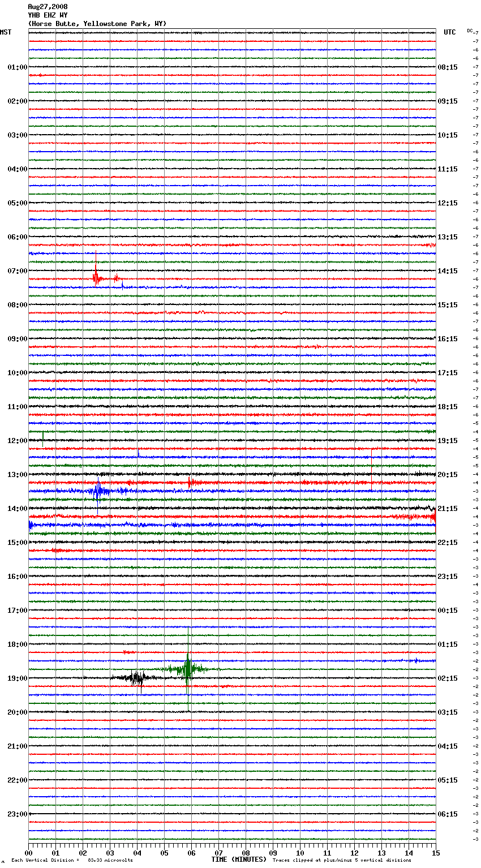Click the 08:15 UTC time label
Screen dimensions: 481x868
point(448,67)
